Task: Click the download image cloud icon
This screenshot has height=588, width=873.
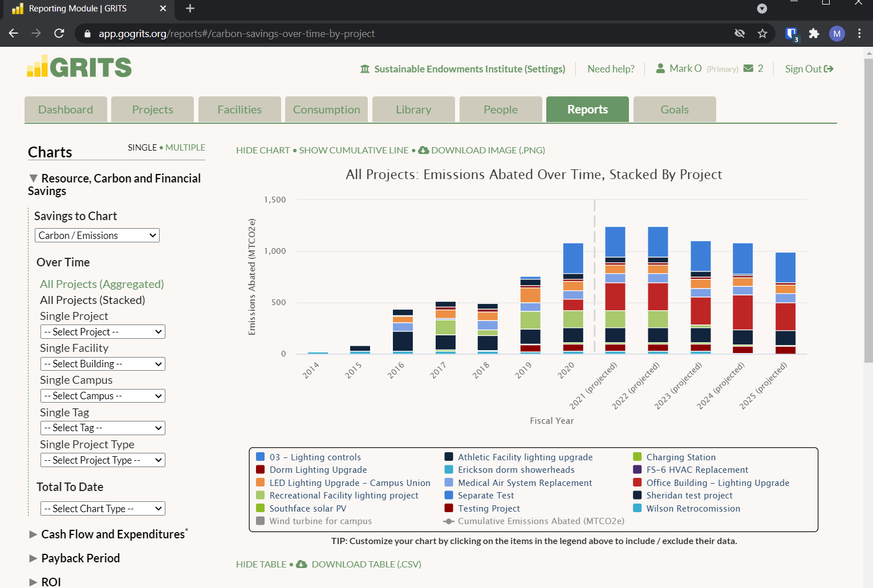Action: [424, 151]
